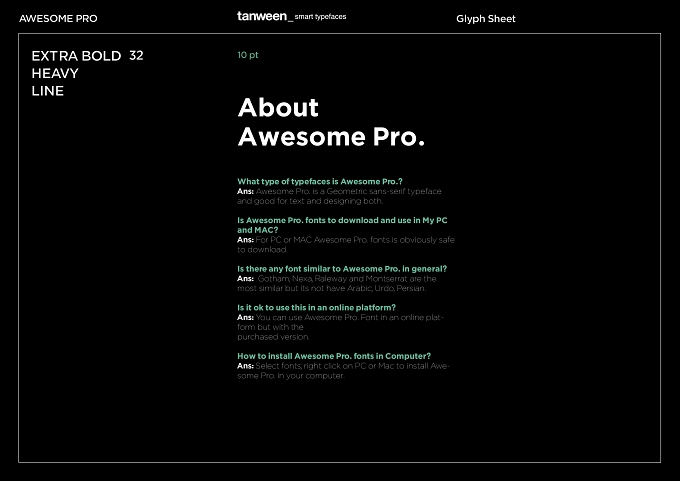This screenshot has width=680, height=481.
Task: Click question 'What type of typefaces is Awesome Pro.?'
Action: coord(320,181)
